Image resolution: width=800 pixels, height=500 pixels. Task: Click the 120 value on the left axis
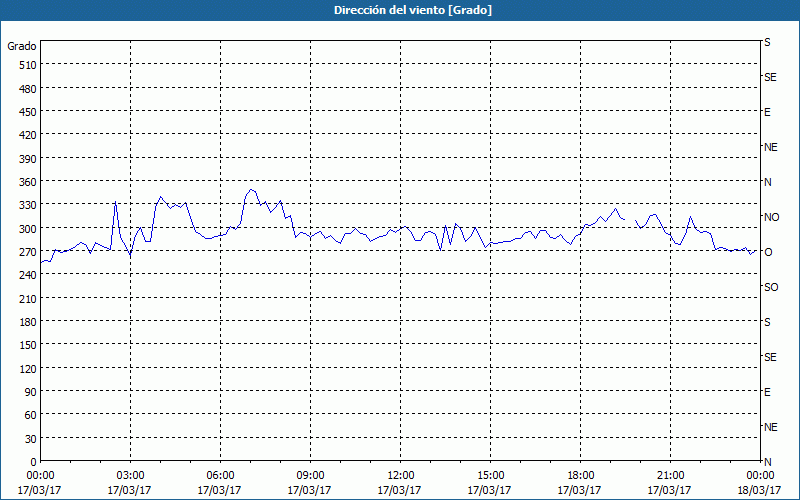[x=28, y=368]
